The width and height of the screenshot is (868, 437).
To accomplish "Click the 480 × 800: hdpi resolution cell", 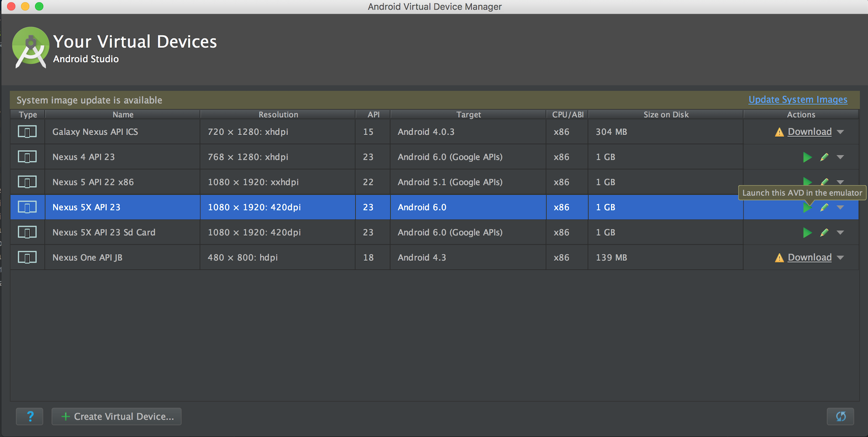I will click(x=278, y=257).
